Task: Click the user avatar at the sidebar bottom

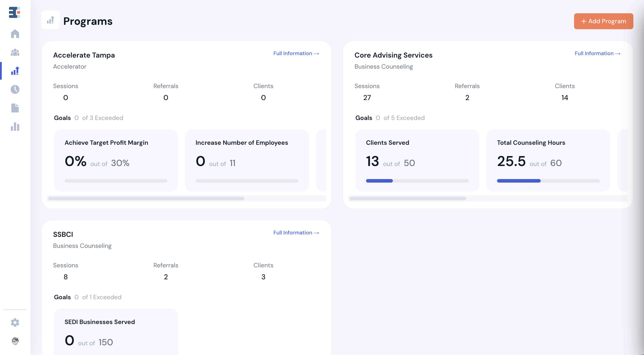Action: coord(15,341)
